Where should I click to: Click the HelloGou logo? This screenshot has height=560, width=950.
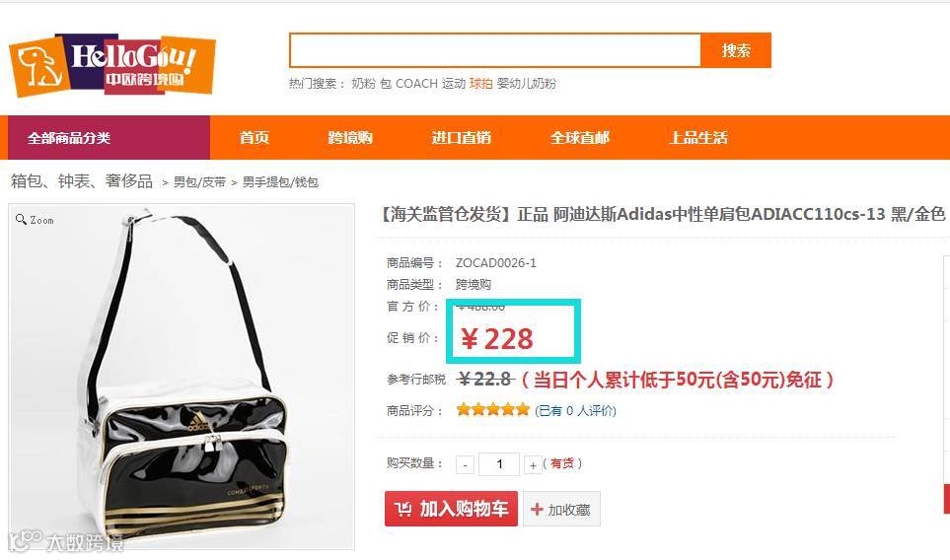pos(112,65)
